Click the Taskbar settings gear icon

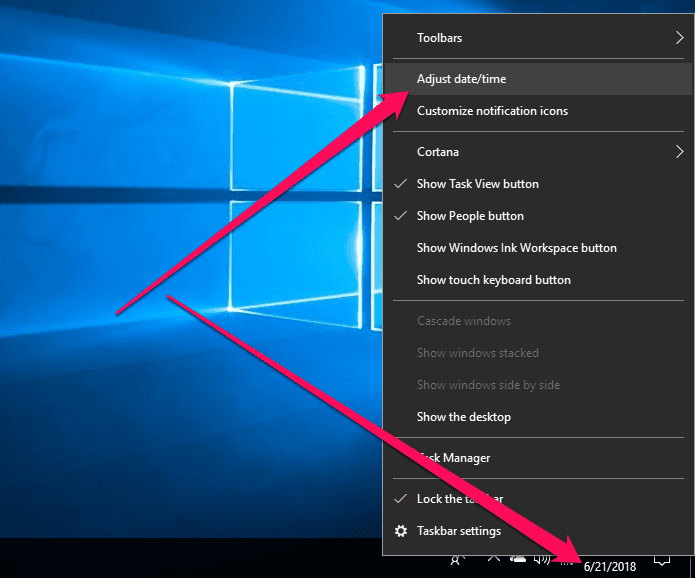[x=401, y=531]
